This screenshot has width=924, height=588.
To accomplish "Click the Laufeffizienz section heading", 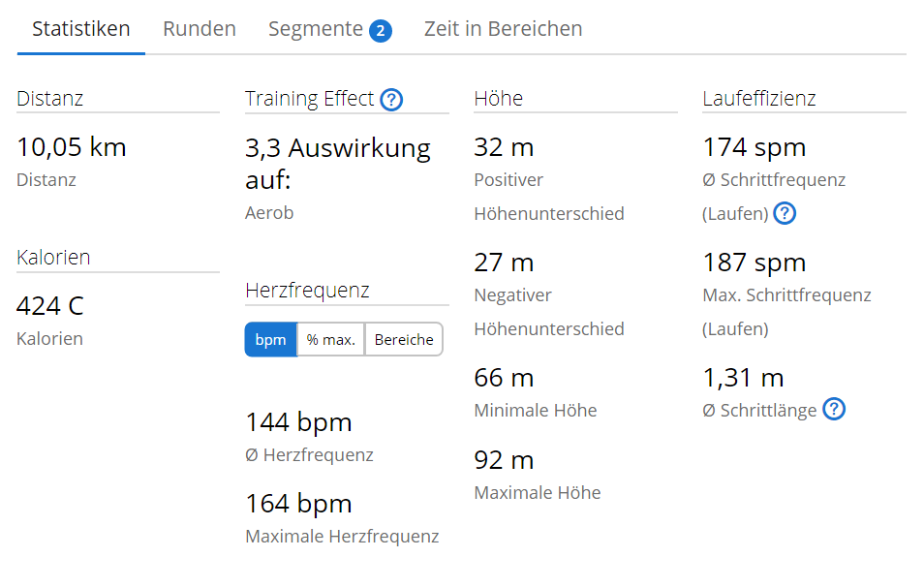I will click(x=758, y=99).
